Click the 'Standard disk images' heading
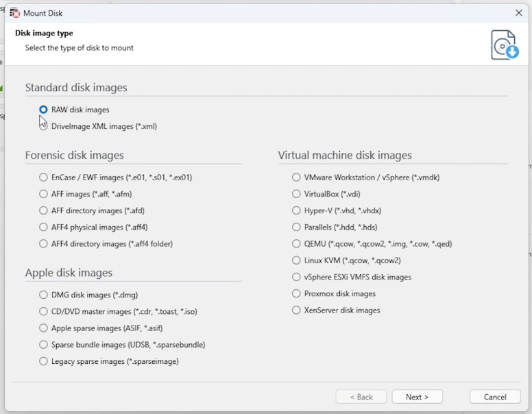This screenshot has height=414, width=532. point(76,88)
